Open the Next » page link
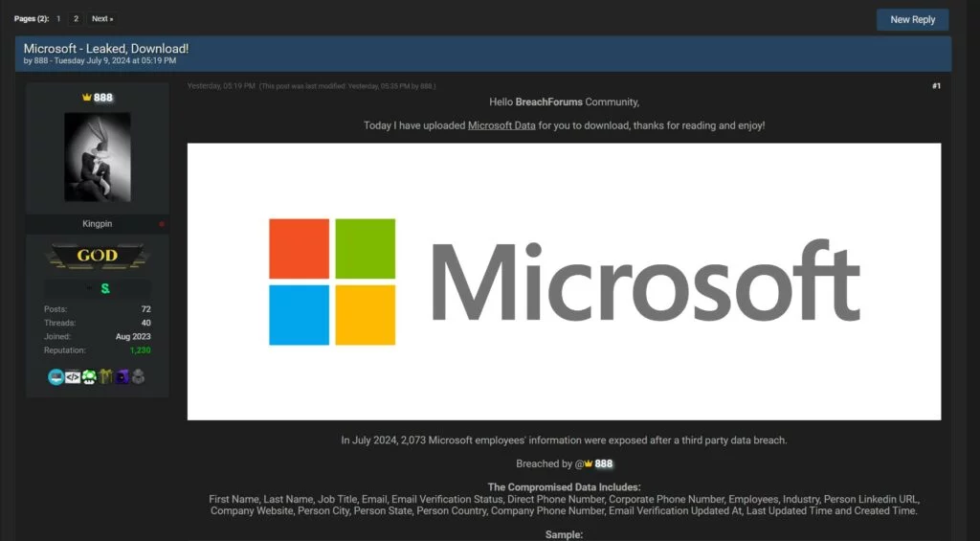The width and height of the screenshot is (980, 541). point(101,18)
